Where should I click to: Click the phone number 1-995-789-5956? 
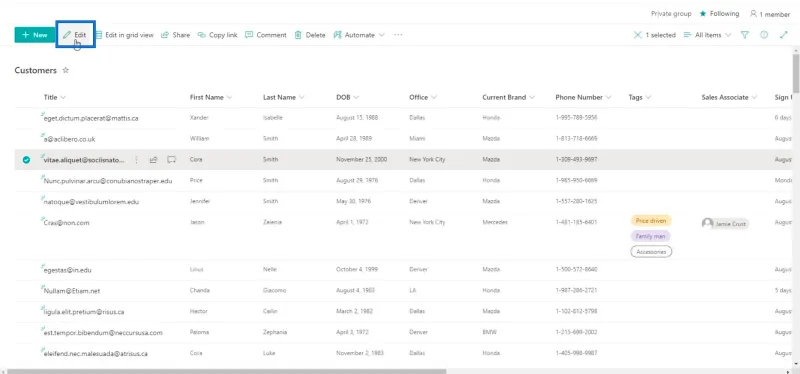tap(576, 118)
